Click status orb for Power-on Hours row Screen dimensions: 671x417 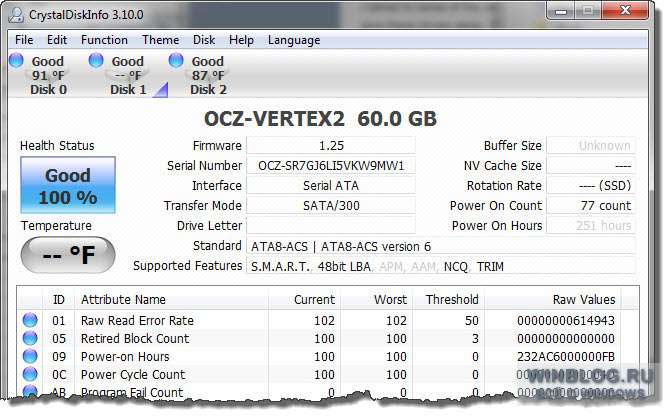(30, 356)
